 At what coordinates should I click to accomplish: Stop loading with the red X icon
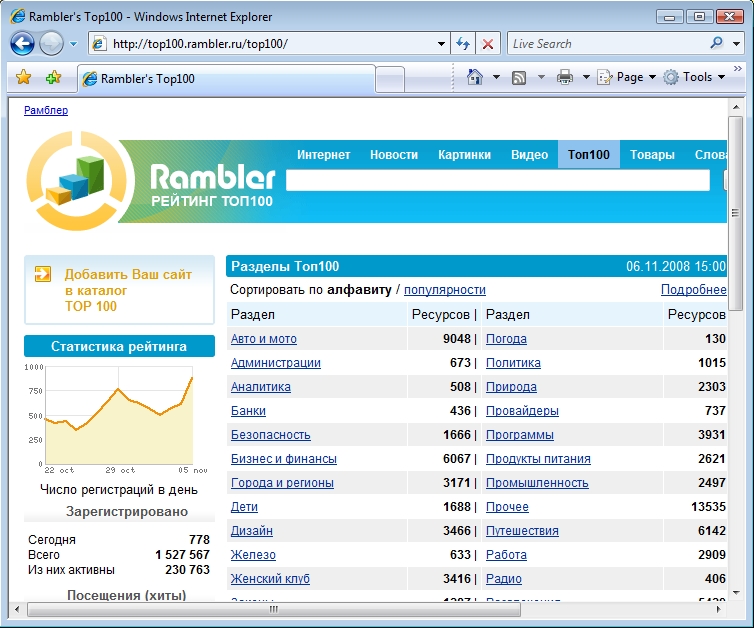pyautogui.click(x=488, y=44)
